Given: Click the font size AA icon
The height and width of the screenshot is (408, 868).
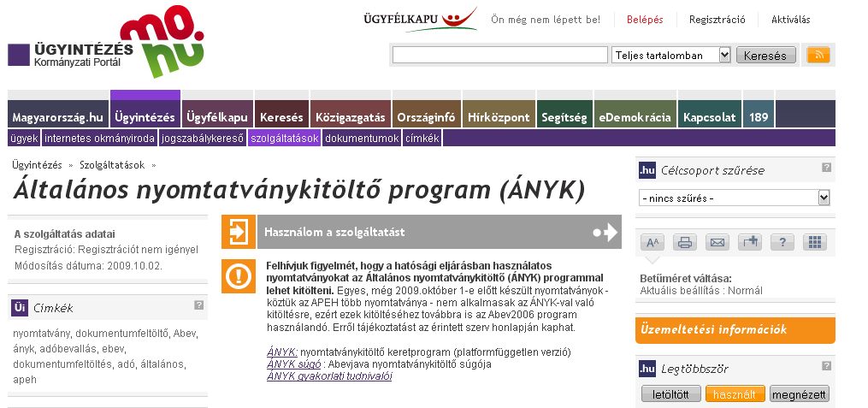Looking at the screenshot, I should pyautogui.click(x=652, y=242).
